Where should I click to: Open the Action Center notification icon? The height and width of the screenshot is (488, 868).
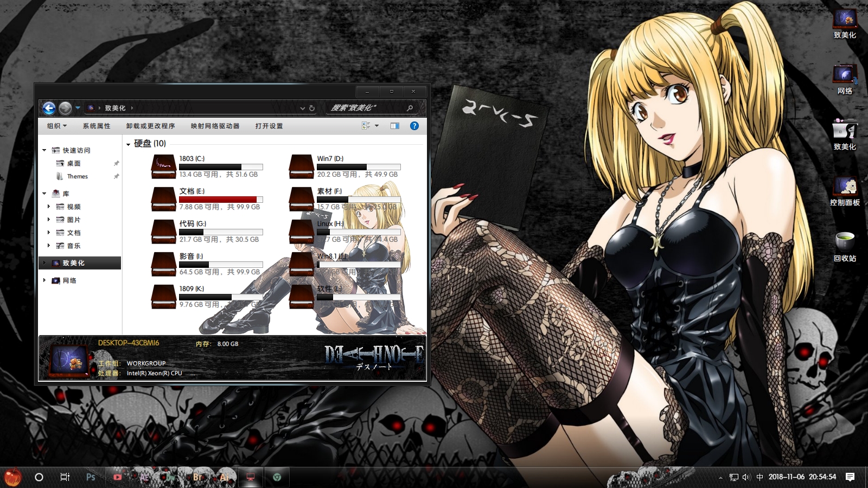[850, 477]
